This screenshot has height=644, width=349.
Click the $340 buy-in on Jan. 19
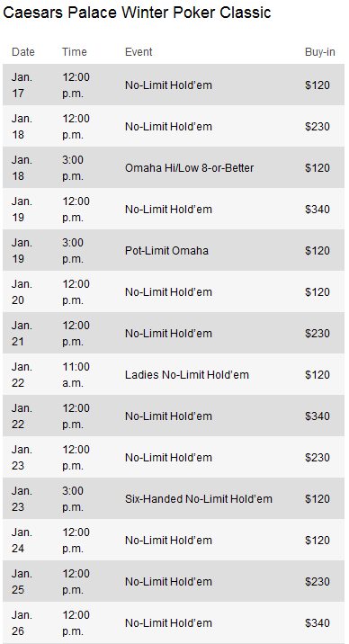[318, 210]
